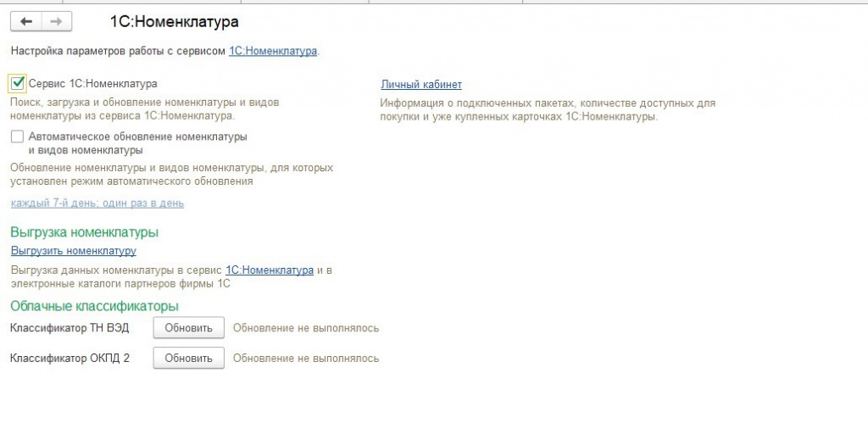The width and height of the screenshot is (868, 440).
Task: Select the Облачные классификаторы section heading
Action: pyautogui.click(x=95, y=306)
